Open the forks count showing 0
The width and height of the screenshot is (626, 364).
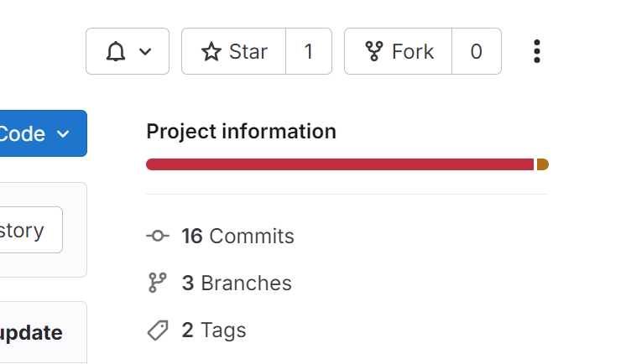tap(476, 52)
